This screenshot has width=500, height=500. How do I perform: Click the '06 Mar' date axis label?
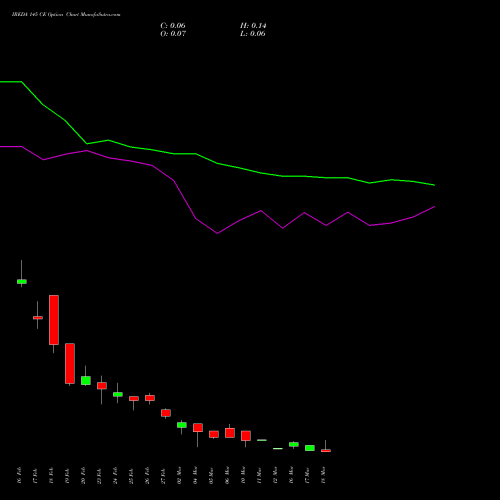click(x=227, y=475)
